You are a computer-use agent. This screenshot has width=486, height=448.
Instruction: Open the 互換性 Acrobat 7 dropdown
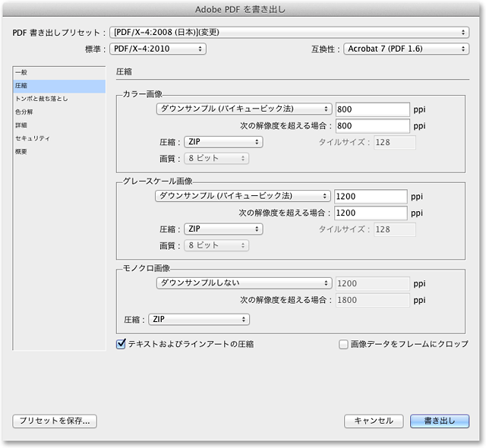click(x=406, y=49)
